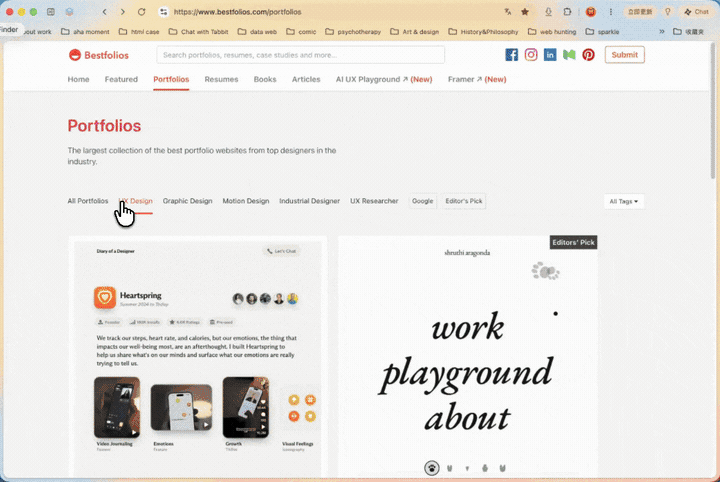Image resolution: width=720 pixels, height=482 pixels.
Task: Open the 'Art & design' bookmark folder
Action: [x=415, y=32]
